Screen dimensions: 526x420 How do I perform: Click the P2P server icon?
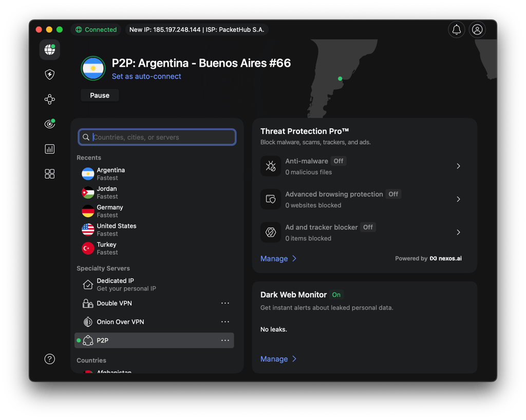click(88, 340)
